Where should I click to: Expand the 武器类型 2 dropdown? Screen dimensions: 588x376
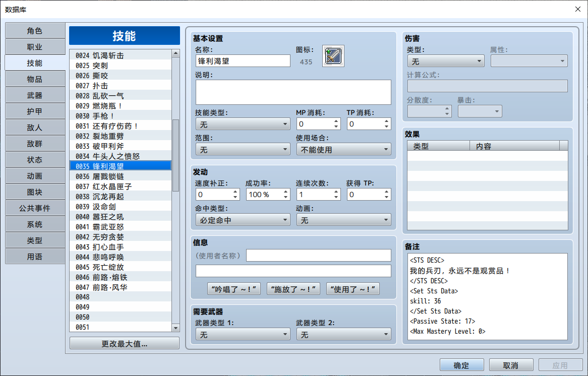(x=343, y=334)
